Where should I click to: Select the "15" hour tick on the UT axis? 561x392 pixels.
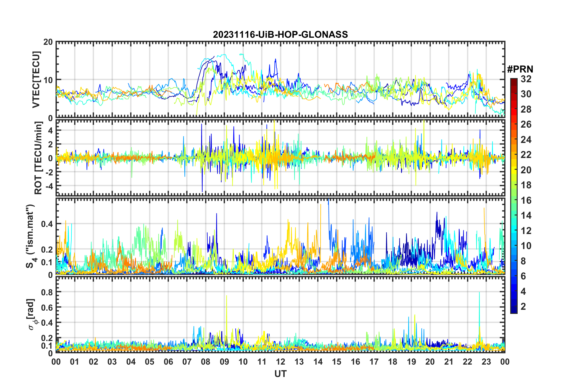point(337,362)
